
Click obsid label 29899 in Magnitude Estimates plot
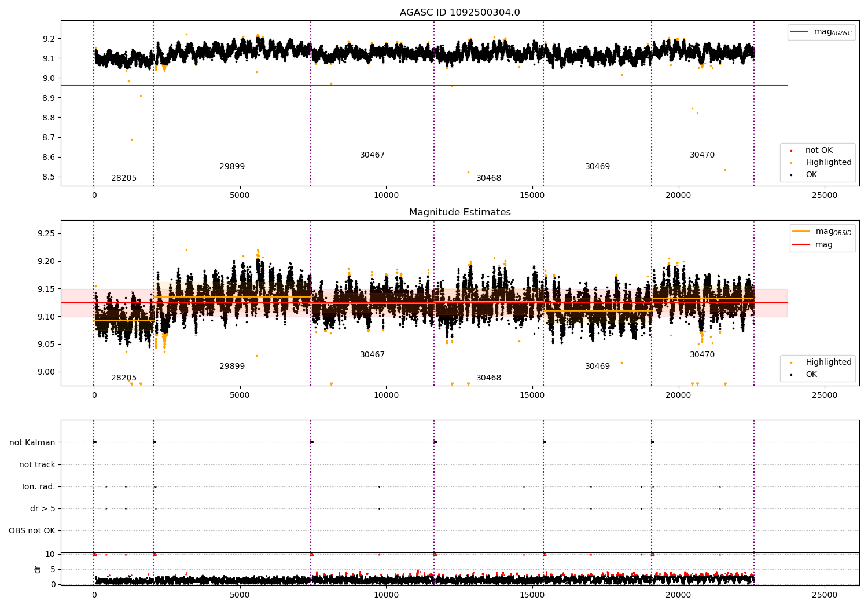point(232,367)
